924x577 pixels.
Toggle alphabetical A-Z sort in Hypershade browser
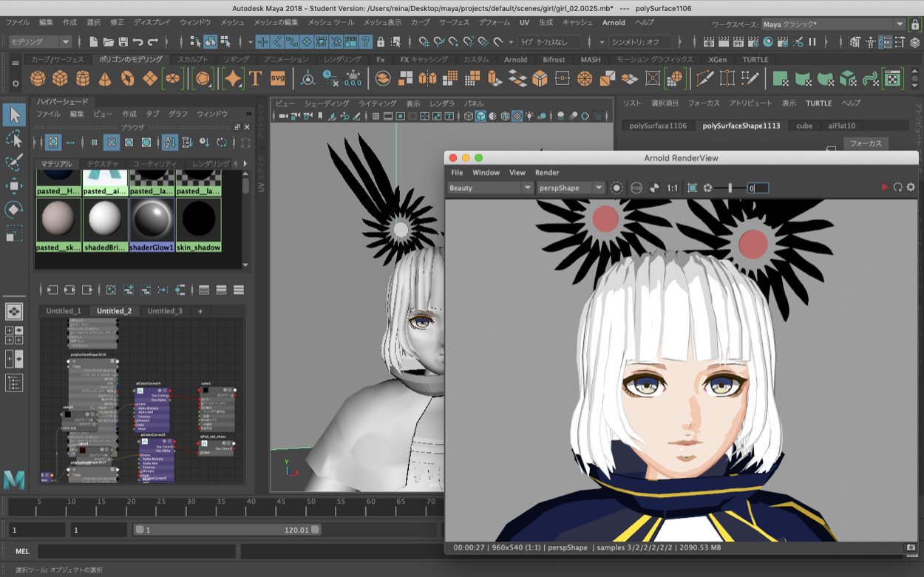[170, 143]
